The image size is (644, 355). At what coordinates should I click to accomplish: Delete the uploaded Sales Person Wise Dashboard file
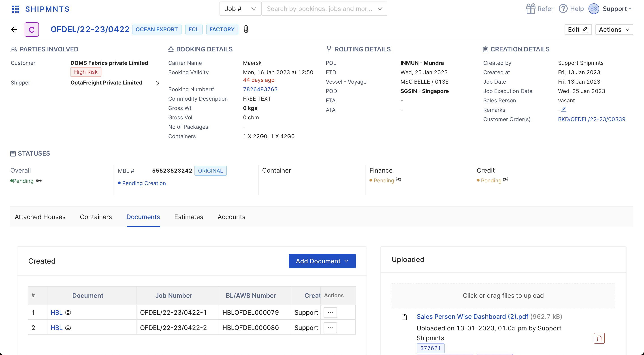[x=599, y=338]
